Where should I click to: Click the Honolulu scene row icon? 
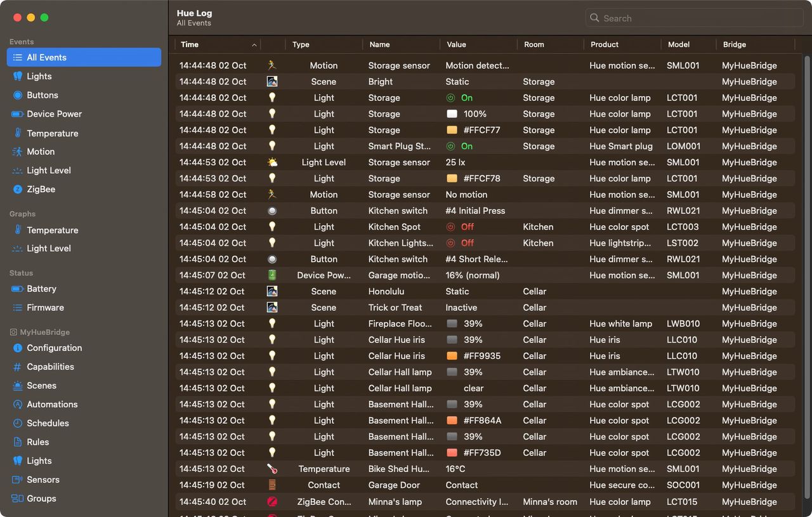tap(272, 291)
